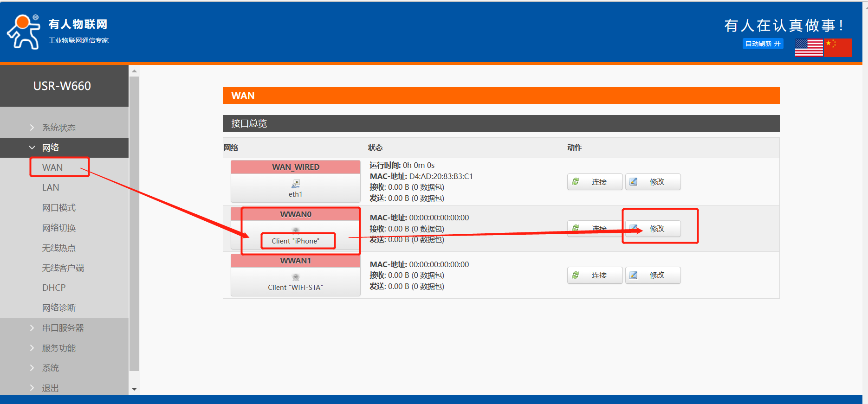Screen dimensions: 868x404
Task: Click WWAN1 WIFI-STA wireless client icon
Action: (296, 277)
